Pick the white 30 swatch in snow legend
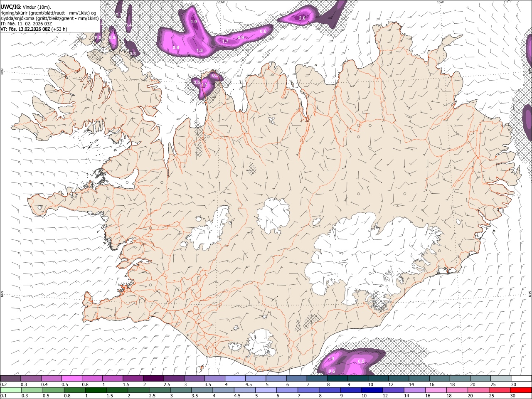 pyautogui.click(x=521, y=379)
